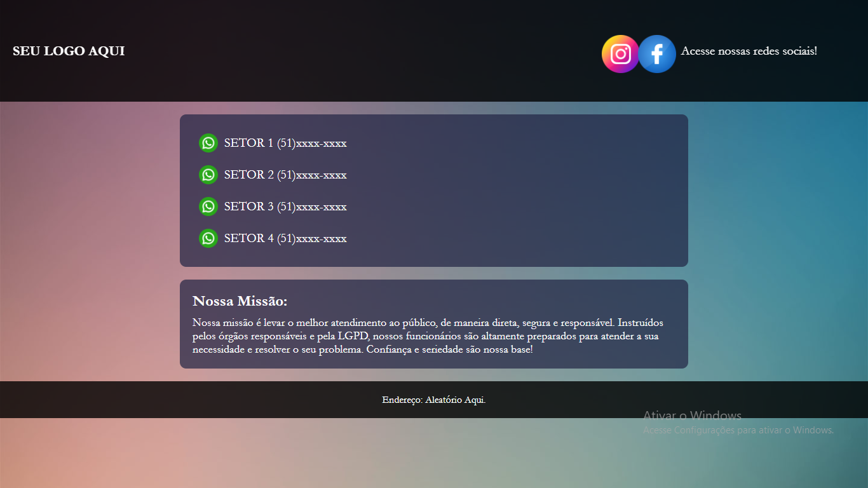Open the Facebook social icon
The width and height of the screenshot is (868, 488).
pyautogui.click(x=657, y=54)
